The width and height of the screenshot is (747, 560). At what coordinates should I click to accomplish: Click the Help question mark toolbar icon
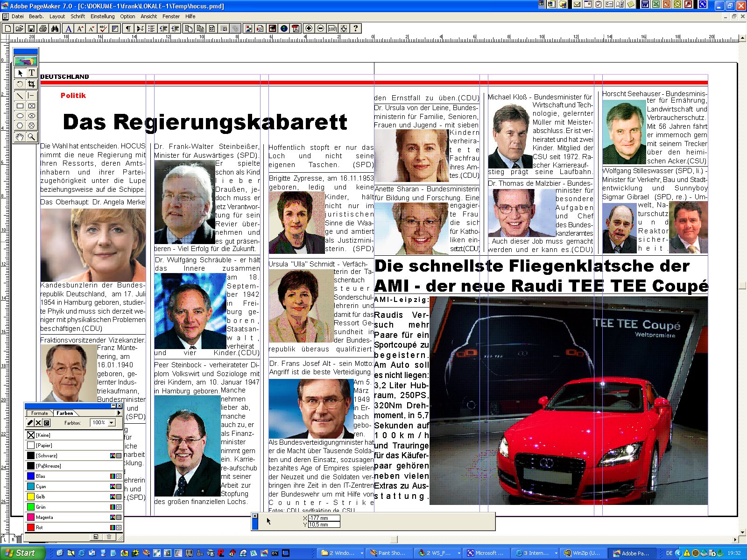pos(356,28)
